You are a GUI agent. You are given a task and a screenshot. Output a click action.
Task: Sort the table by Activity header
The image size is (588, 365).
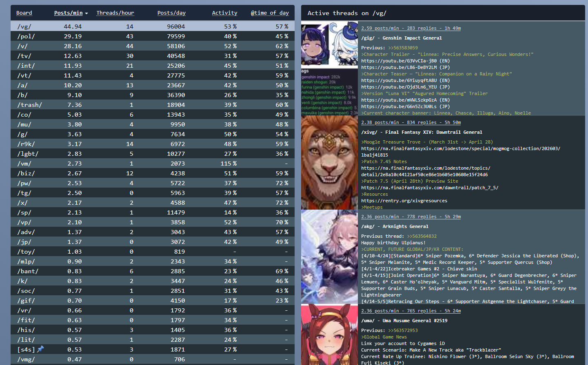(x=224, y=13)
